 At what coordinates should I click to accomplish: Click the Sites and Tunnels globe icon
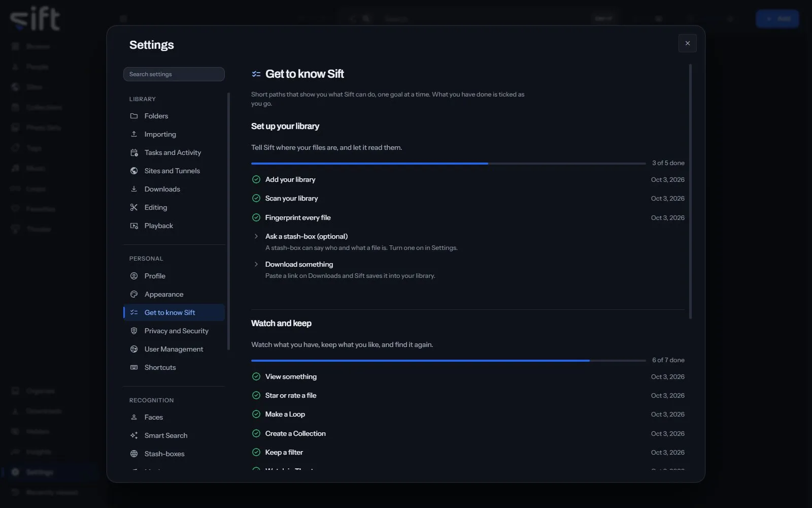click(x=134, y=171)
